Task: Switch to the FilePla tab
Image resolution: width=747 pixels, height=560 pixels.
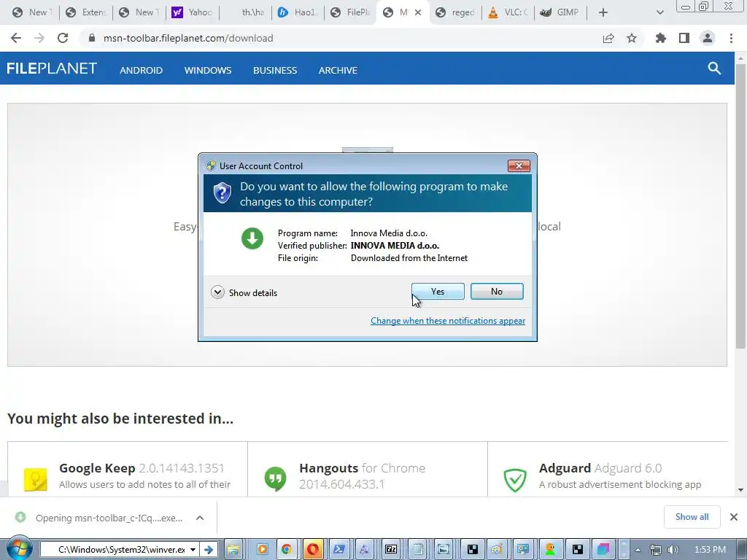Action: pyautogui.click(x=351, y=12)
